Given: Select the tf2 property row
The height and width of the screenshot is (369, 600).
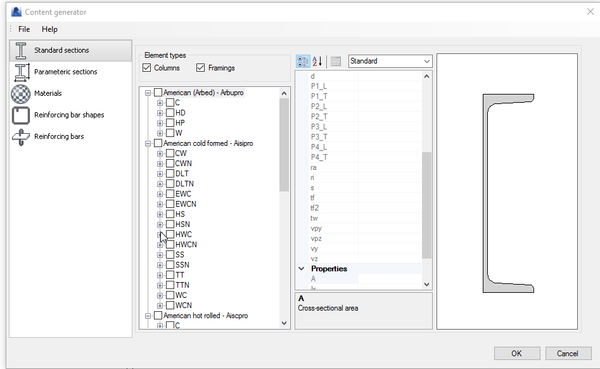Looking at the screenshot, I should [365, 208].
